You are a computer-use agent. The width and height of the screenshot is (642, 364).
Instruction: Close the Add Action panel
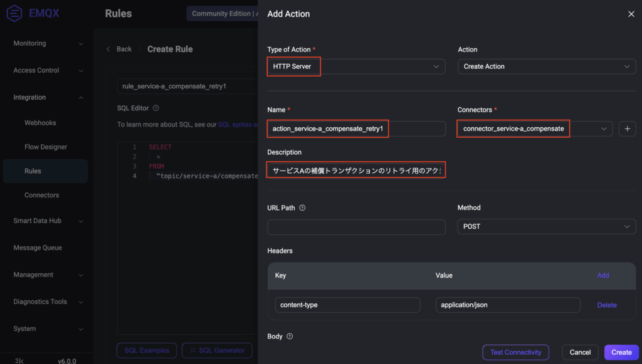[x=631, y=14]
